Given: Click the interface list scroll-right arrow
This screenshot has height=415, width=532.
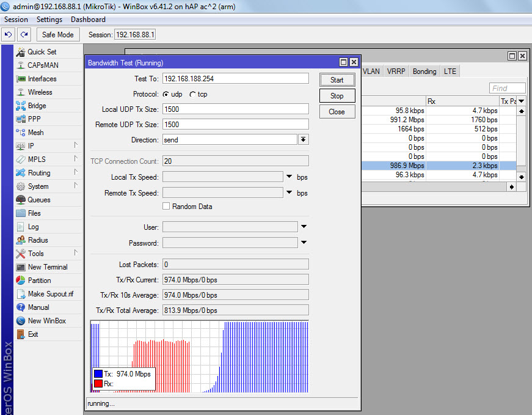Looking at the screenshot, I should (511, 187).
